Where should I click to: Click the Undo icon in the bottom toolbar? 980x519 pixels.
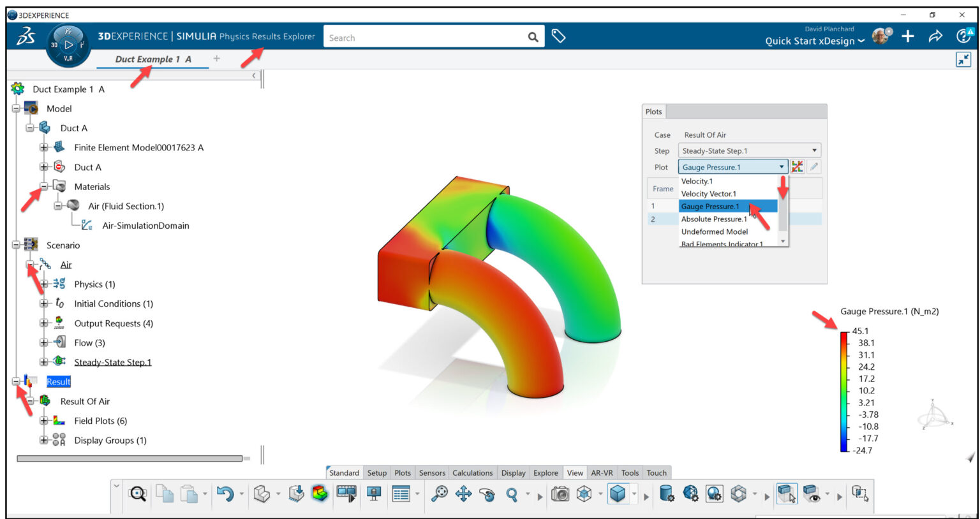click(x=226, y=492)
